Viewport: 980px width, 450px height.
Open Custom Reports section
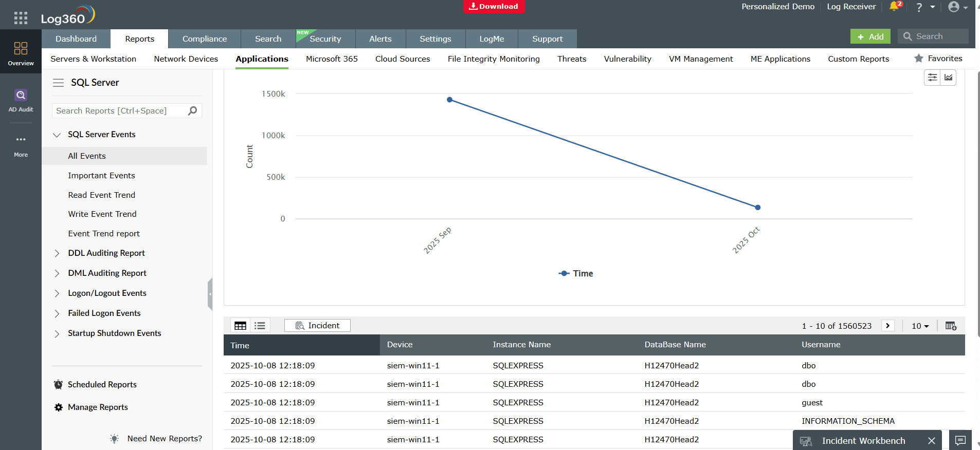tap(859, 59)
